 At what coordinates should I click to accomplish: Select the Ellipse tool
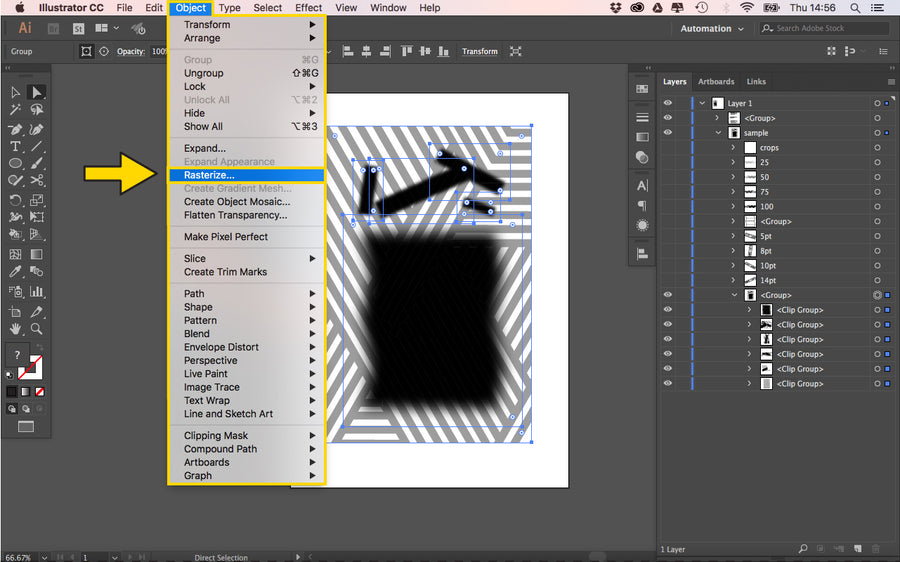click(x=16, y=163)
